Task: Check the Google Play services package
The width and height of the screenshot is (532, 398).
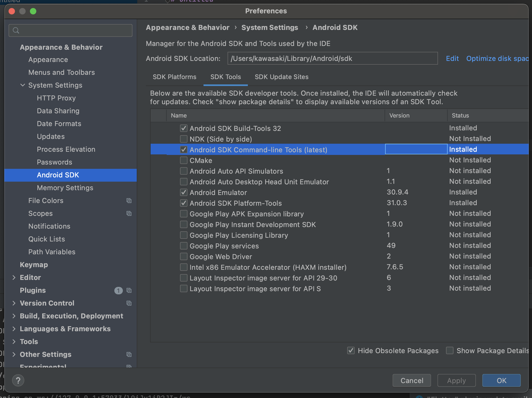Action: coord(184,246)
